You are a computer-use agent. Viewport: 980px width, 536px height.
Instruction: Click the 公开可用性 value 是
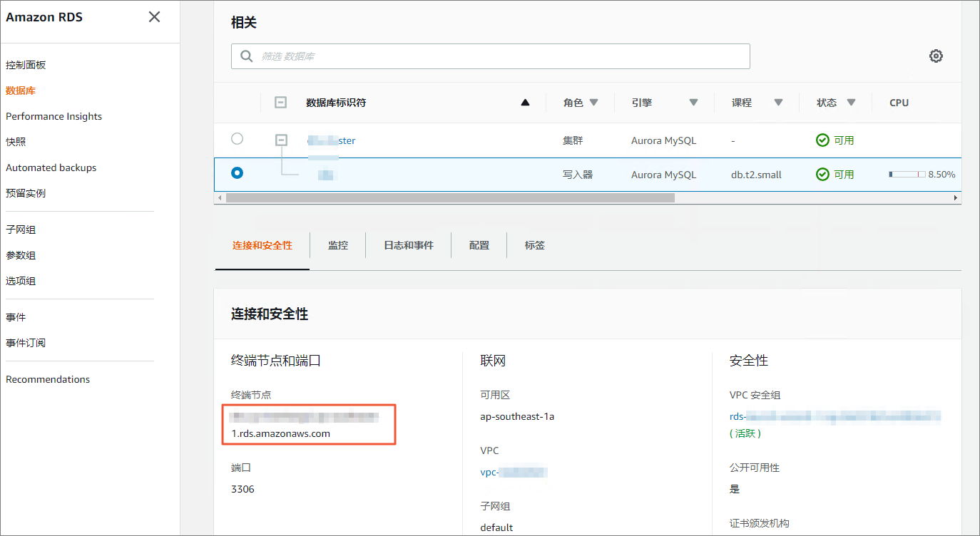(x=735, y=489)
